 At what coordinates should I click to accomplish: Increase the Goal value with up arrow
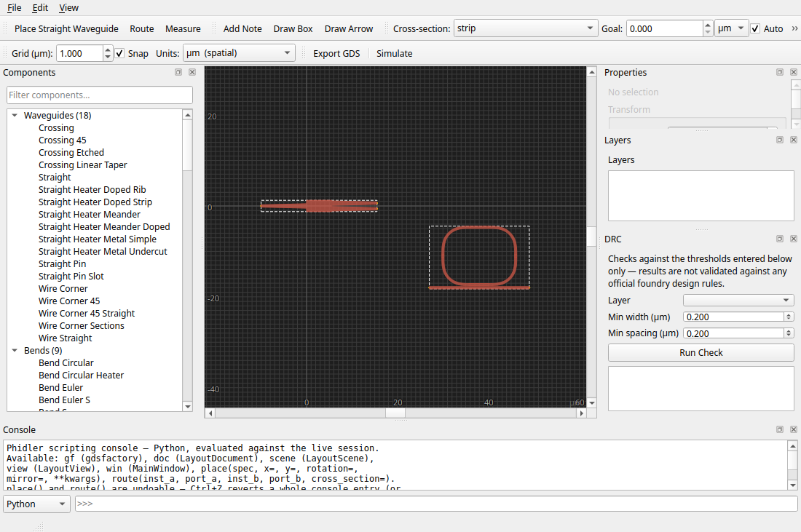pos(708,25)
